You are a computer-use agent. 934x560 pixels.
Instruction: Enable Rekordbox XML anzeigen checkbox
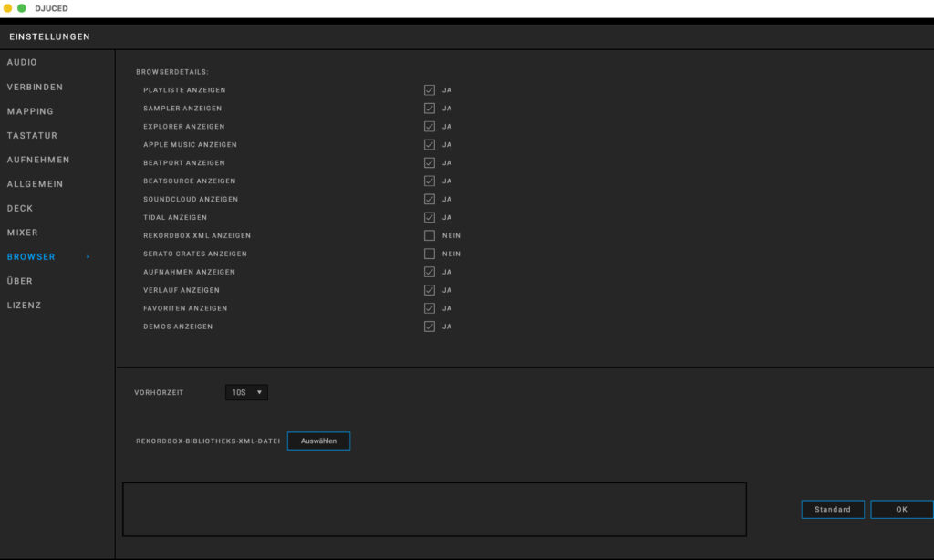430,235
